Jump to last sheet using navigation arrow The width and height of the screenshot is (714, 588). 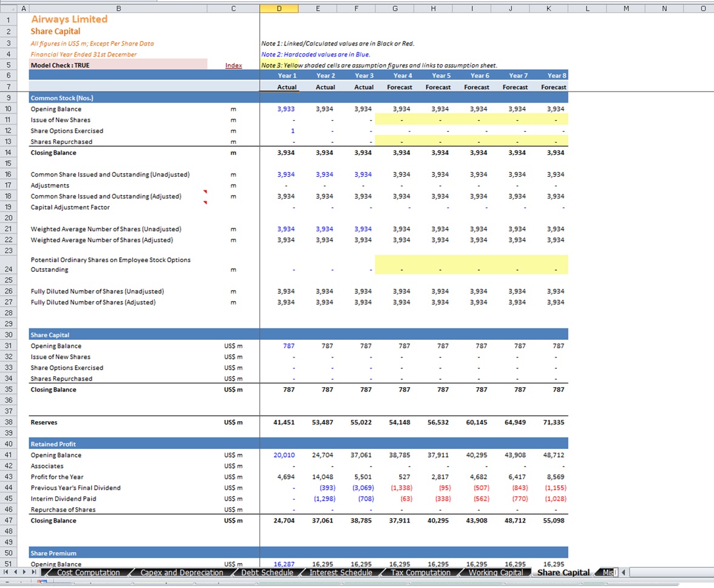tap(34, 572)
